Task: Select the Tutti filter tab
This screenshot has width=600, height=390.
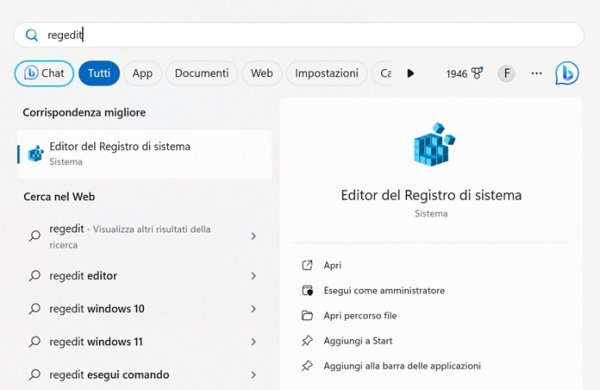Action: coord(99,73)
